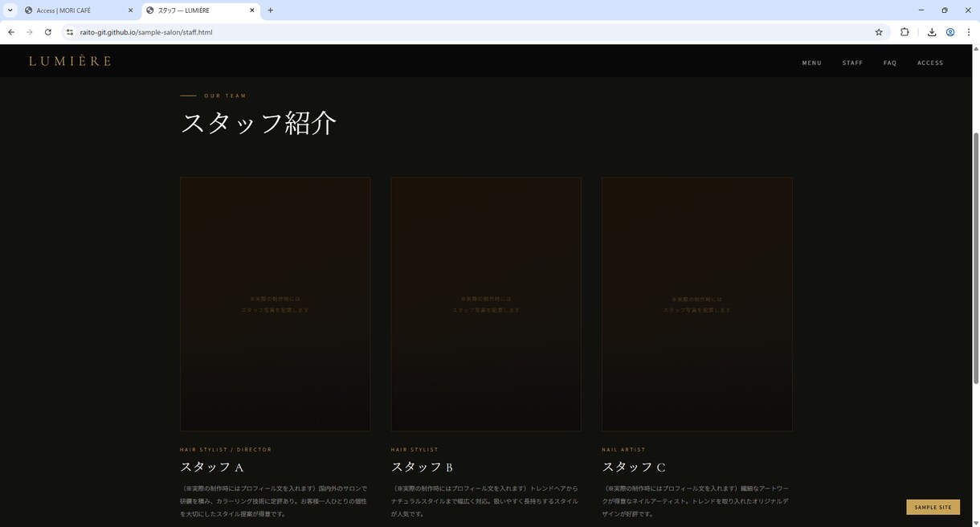Click the スタッフ A photo placeholder
This screenshot has height=527, width=980.
point(275,304)
